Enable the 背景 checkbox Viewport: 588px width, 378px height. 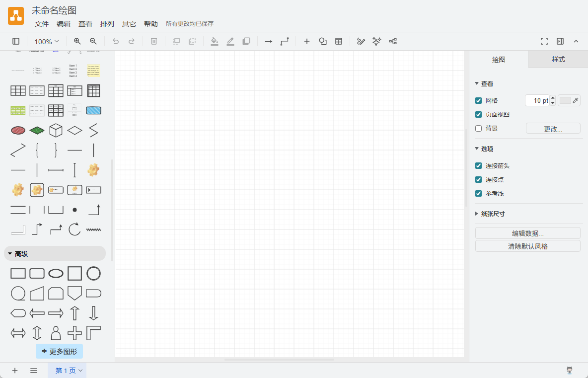(479, 128)
